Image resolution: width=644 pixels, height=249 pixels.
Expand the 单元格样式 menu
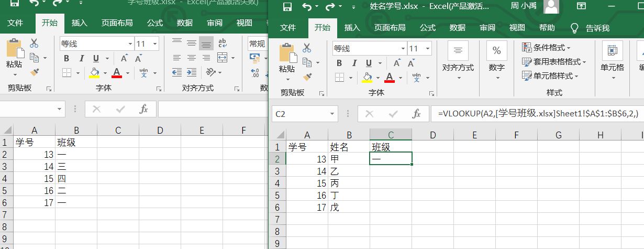[551, 76]
